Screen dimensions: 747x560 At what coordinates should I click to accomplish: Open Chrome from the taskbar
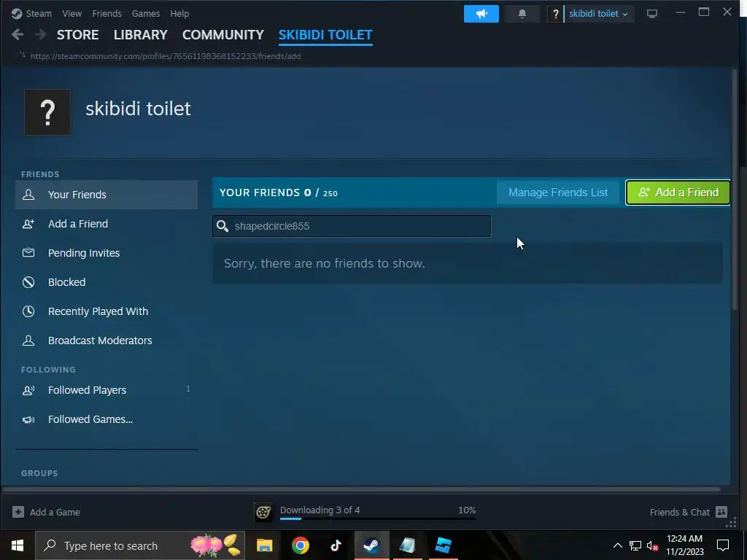300,545
